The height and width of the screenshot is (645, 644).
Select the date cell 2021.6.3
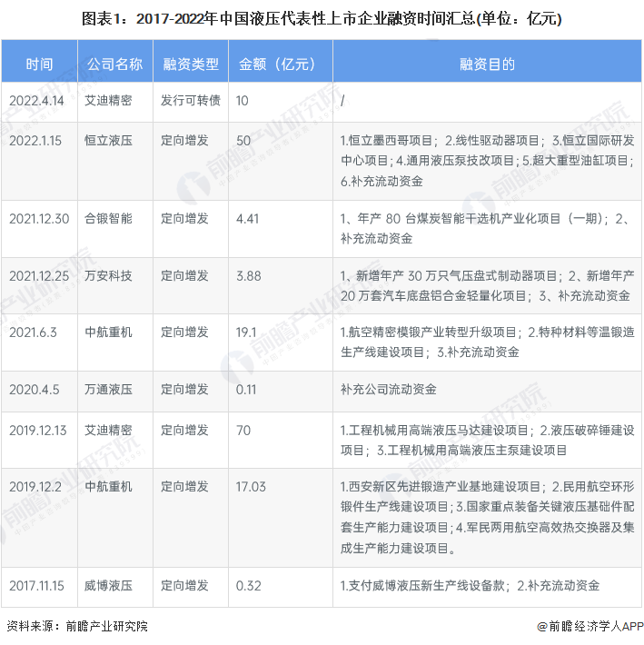(33, 332)
